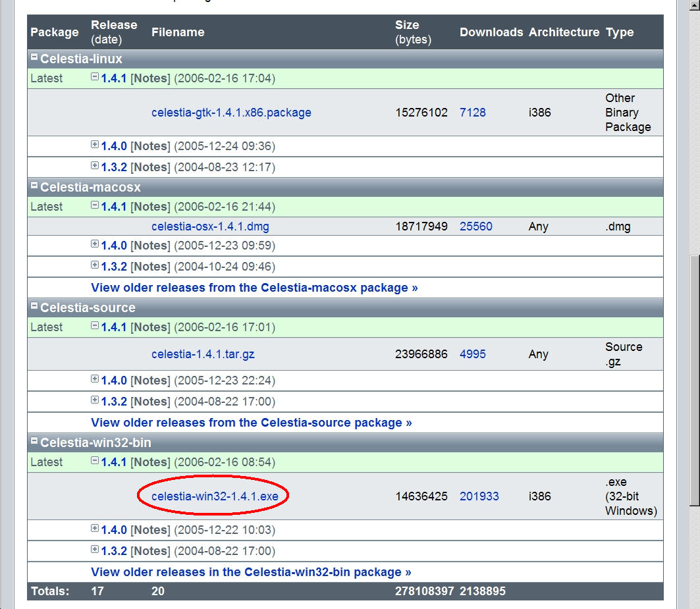Click the ".exe (32-bit Windows)" type cell
The width and height of the screenshot is (700, 609).
click(x=632, y=496)
